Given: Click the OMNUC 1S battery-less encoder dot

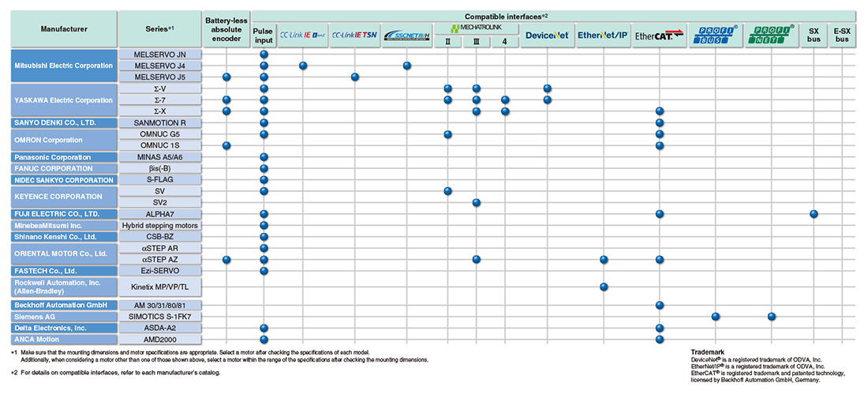Looking at the screenshot, I should (226, 145).
